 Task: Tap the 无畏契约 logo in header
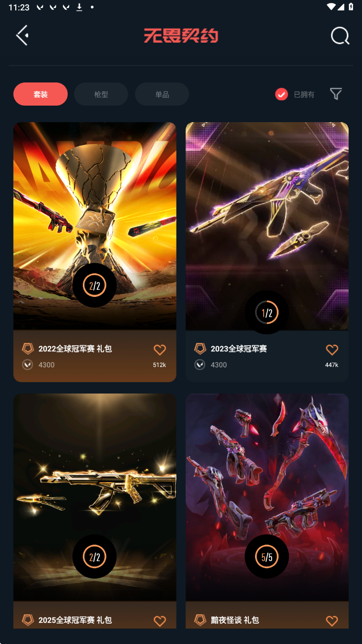click(x=181, y=36)
